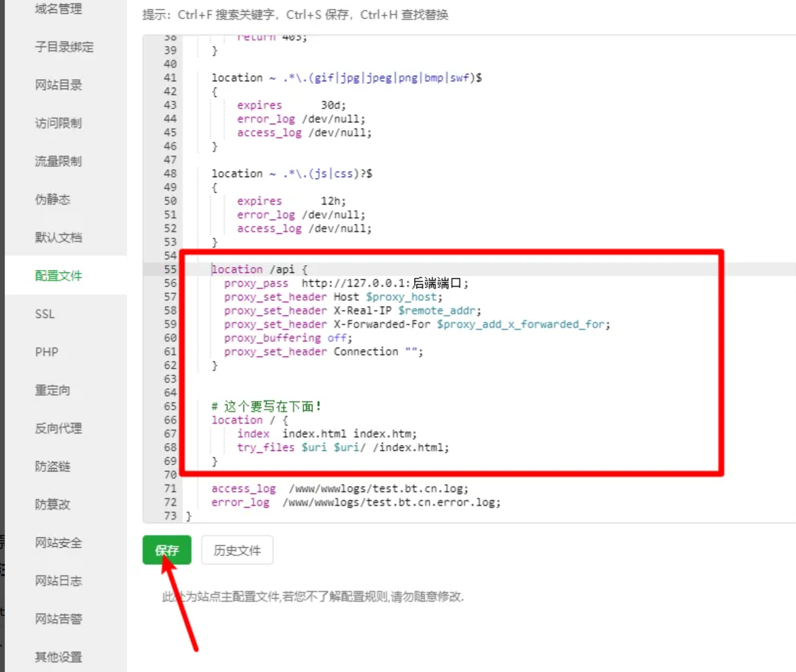
Task: Open the PHP settings section
Action: [x=46, y=351]
